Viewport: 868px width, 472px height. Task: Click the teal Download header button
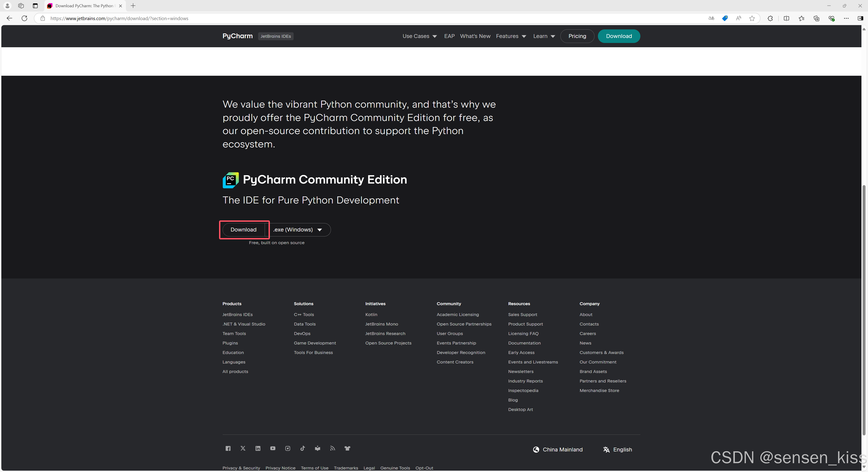[x=619, y=36]
